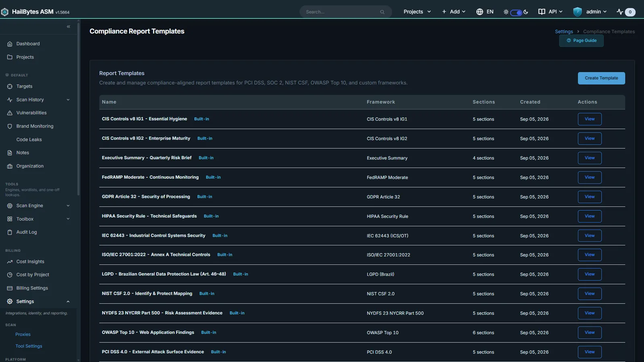Click the Vulnerabilities warning triangle icon
The width and height of the screenshot is (644, 362).
tap(10, 113)
